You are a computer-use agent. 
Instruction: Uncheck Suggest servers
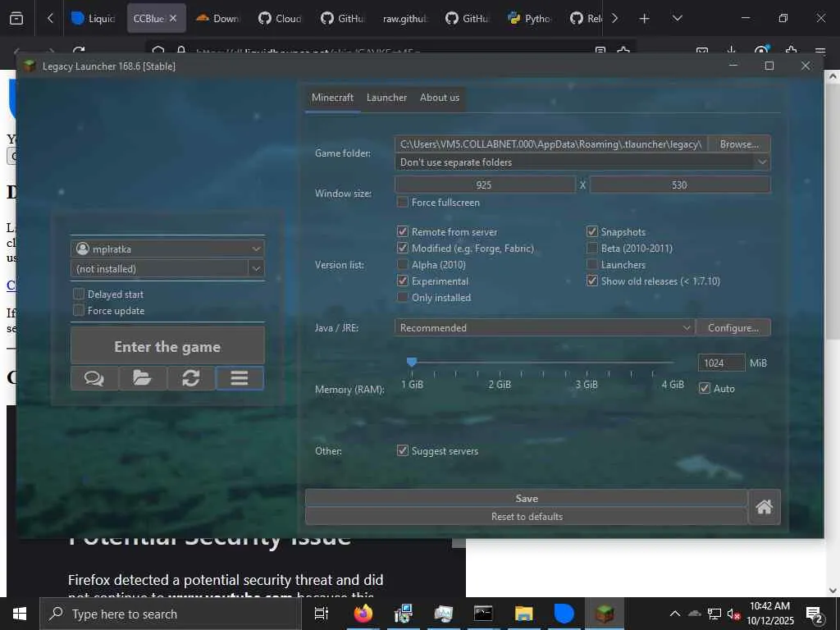coord(402,450)
